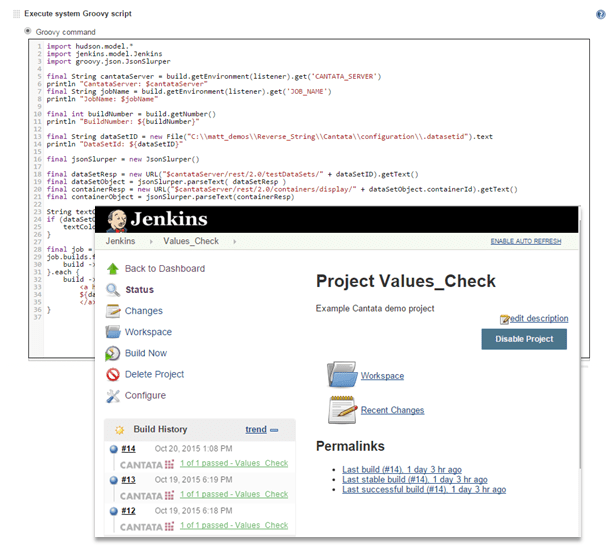The width and height of the screenshot is (613, 547).
Task: Open Configure in the sidebar
Action: click(x=145, y=395)
